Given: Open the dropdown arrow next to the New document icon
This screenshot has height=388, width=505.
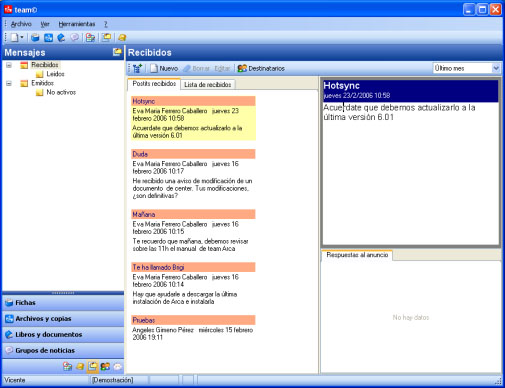Looking at the screenshot, I should pyautogui.click(x=22, y=38).
